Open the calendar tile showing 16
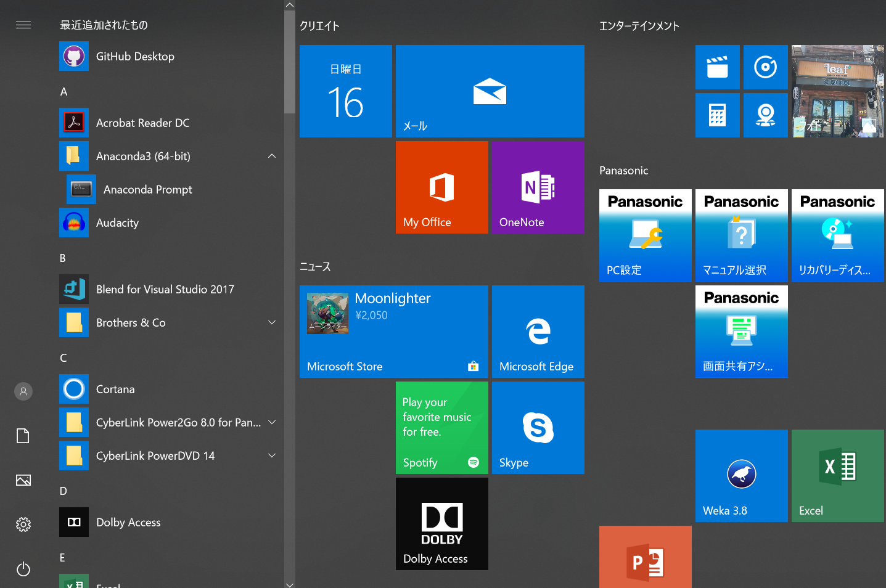The height and width of the screenshot is (588, 886). (x=346, y=91)
